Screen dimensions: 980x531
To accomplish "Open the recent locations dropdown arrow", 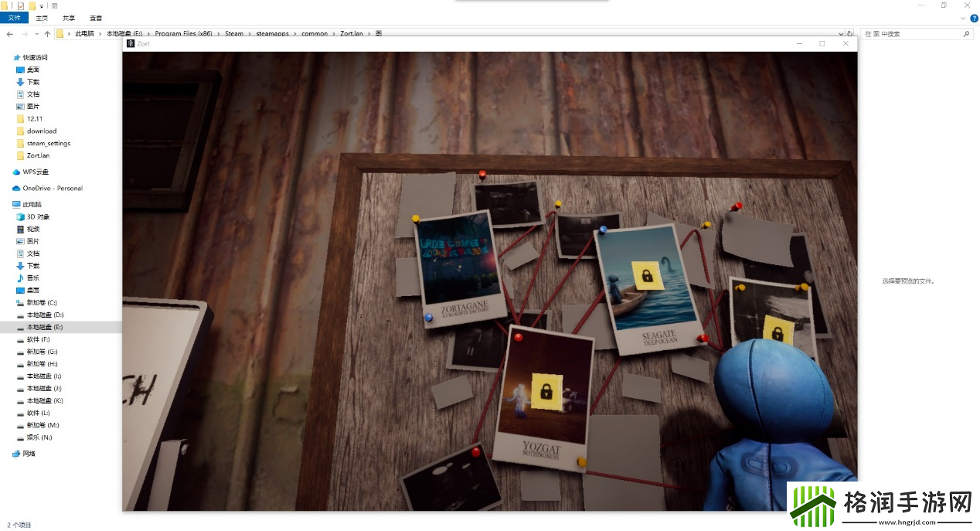I will [x=36, y=34].
